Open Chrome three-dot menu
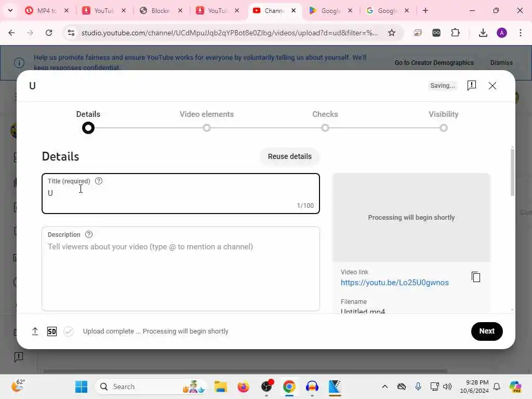 pyautogui.click(x=521, y=33)
